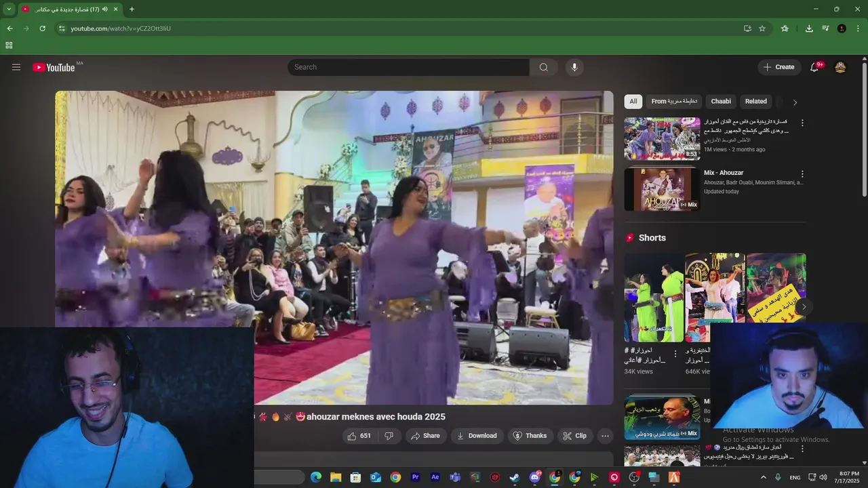Open the Chrome profile avatar
The height and width of the screenshot is (488, 868).
tap(842, 28)
